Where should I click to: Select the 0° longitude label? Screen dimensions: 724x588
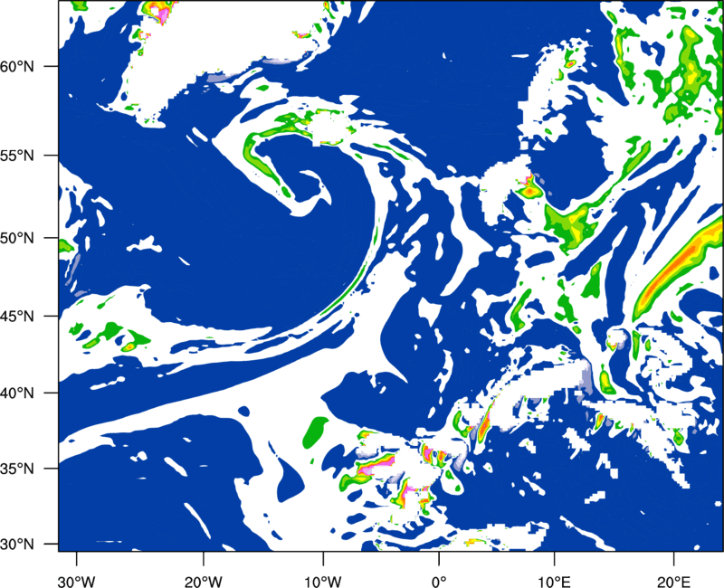439,582
